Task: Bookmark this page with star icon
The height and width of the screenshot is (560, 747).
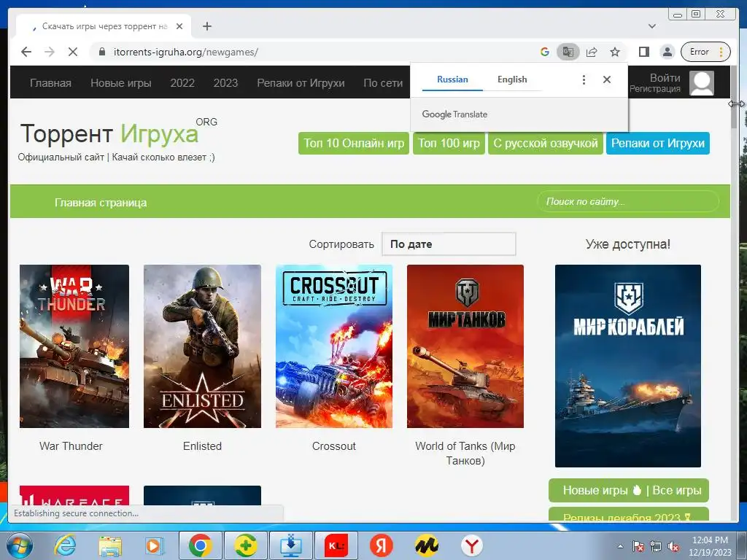Action: click(615, 52)
